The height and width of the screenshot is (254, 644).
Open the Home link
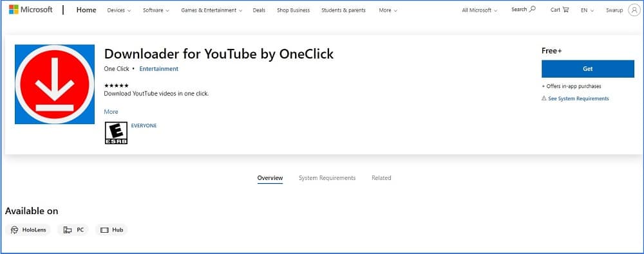tap(86, 10)
